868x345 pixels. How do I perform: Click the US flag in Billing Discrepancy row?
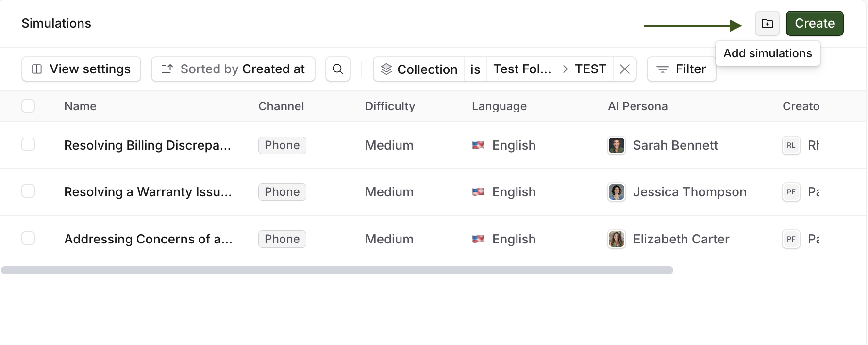478,145
